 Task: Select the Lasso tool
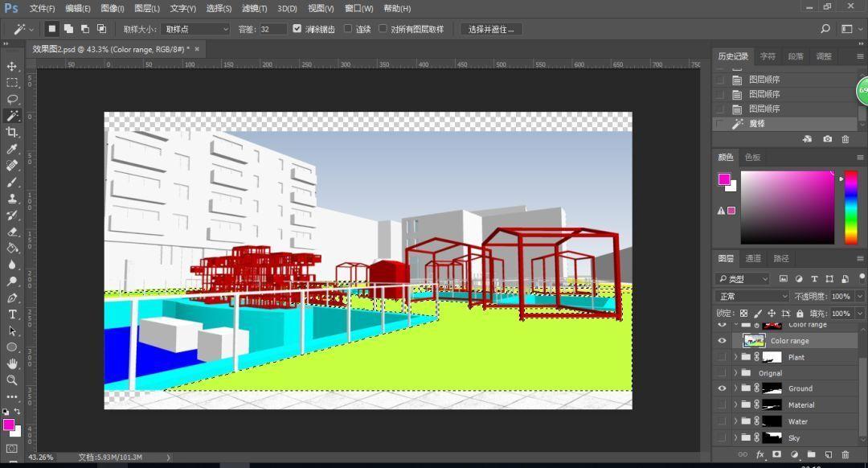[x=12, y=99]
